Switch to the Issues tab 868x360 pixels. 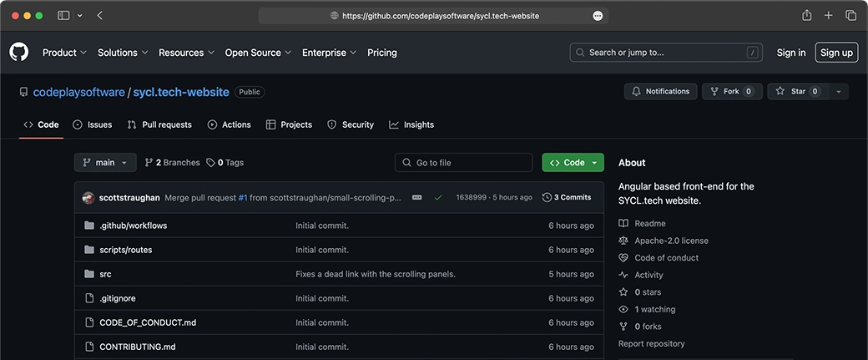pos(93,124)
